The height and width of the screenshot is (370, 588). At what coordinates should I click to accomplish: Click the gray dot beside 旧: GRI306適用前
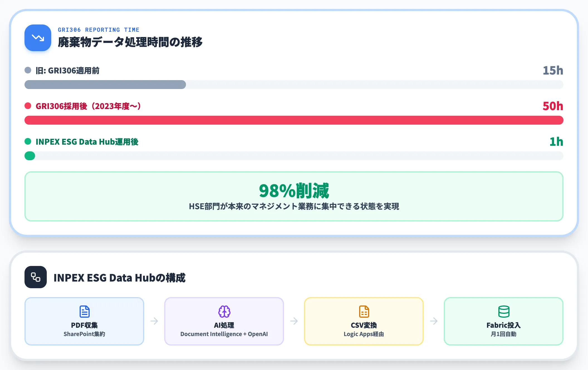click(x=28, y=70)
